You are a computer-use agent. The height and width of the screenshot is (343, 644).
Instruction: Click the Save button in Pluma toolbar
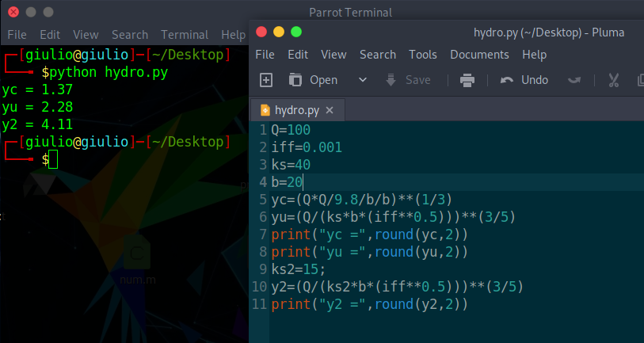pyautogui.click(x=408, y=80)
